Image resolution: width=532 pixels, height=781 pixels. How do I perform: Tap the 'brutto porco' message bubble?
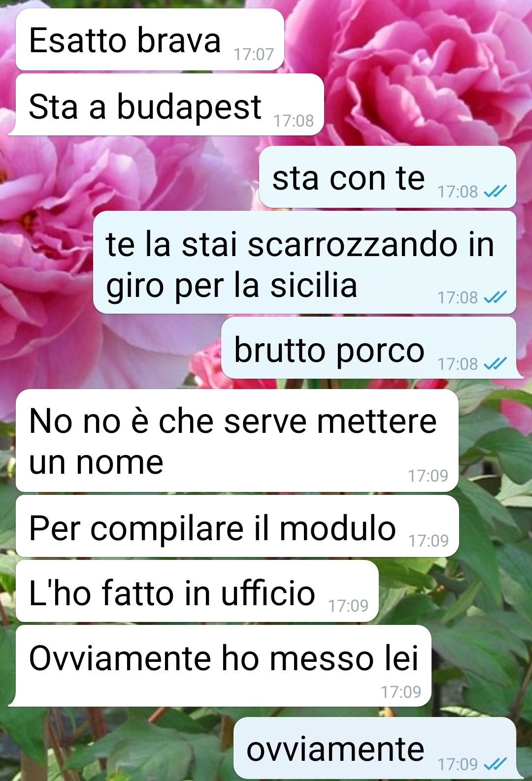click(372, 348)
